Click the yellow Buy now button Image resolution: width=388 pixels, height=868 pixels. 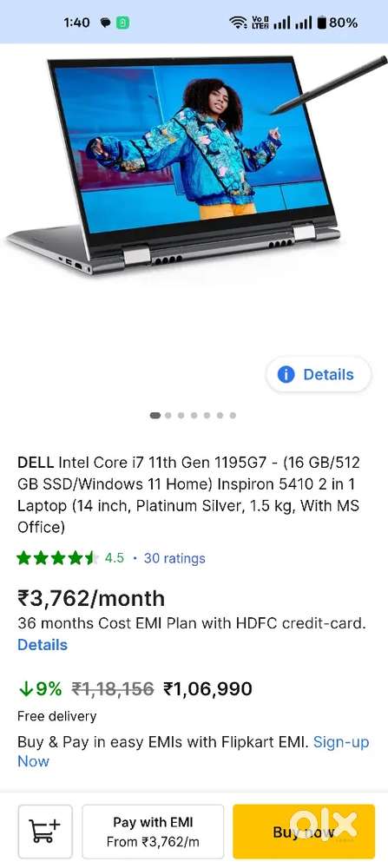tap(304, 832)
